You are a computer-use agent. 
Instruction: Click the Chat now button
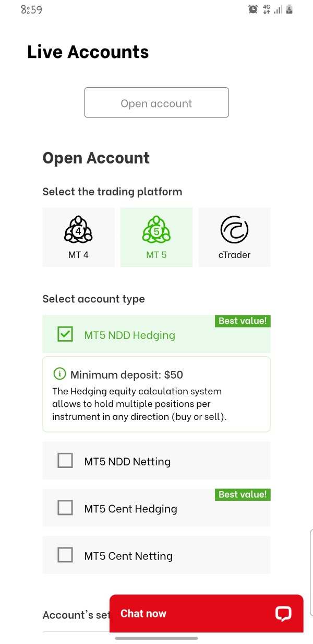[x=143, y=614]
